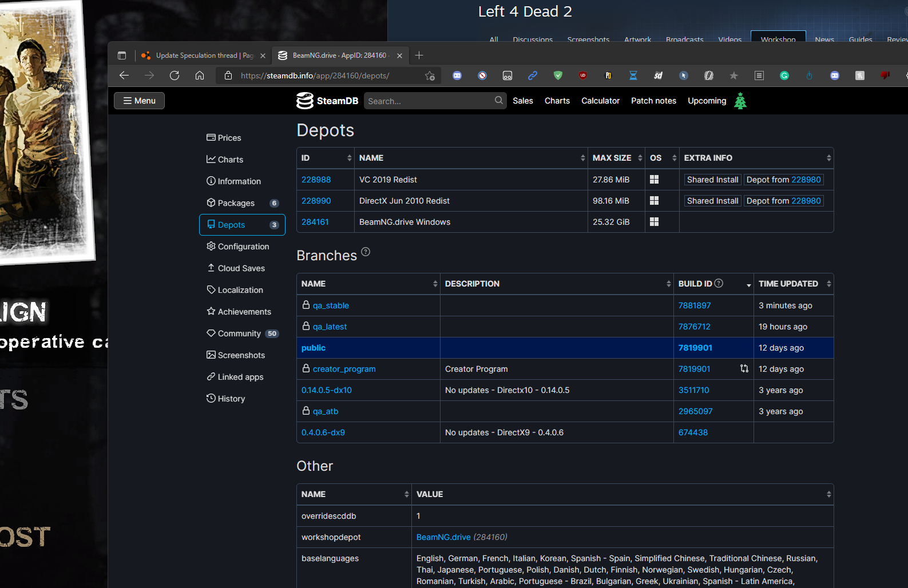Open the tab actions menu icon
The image size is (908, 588).
[122, 55]
